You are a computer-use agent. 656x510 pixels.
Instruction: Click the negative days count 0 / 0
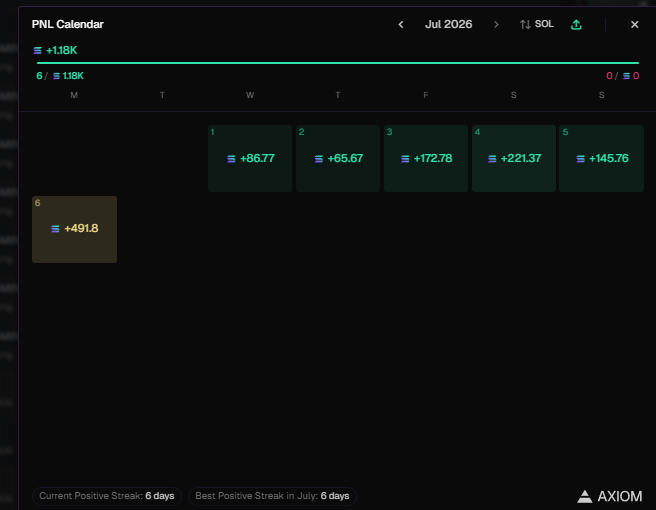[x=623, y=76]
